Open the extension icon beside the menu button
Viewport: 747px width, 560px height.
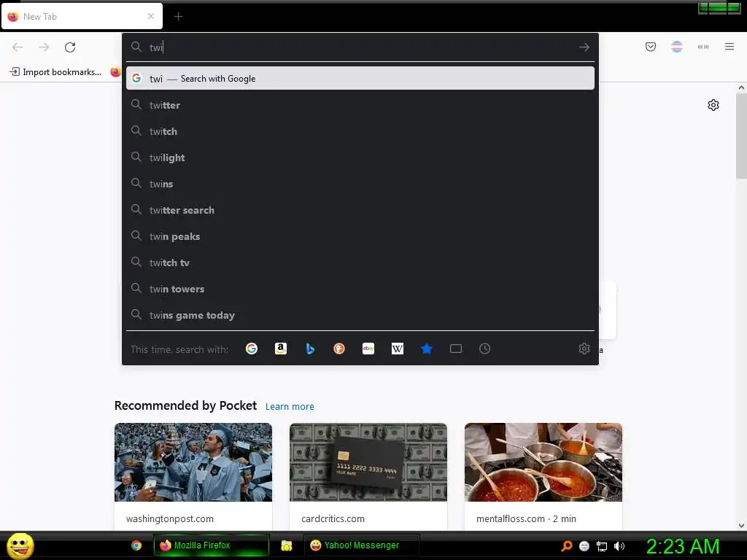703,47
